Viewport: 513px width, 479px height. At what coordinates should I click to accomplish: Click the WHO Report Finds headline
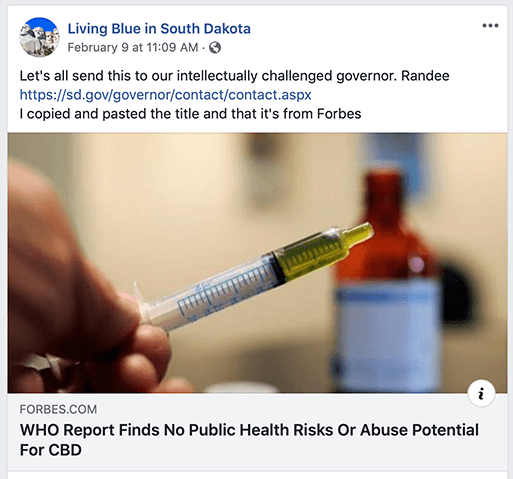coord(249,439)
